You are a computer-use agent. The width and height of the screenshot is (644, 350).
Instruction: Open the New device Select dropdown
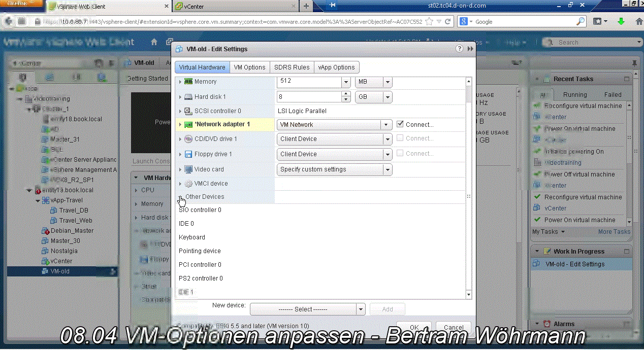click(x=361, y=309)
